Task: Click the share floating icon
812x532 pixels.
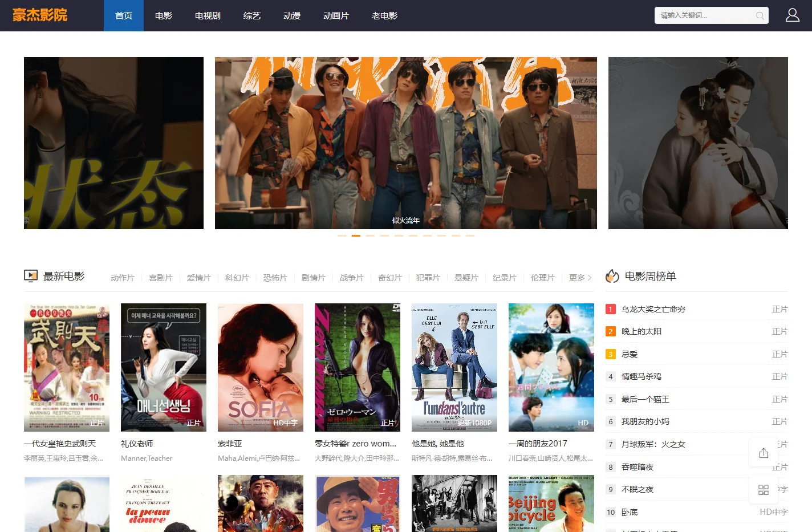Action: point(764,453)
